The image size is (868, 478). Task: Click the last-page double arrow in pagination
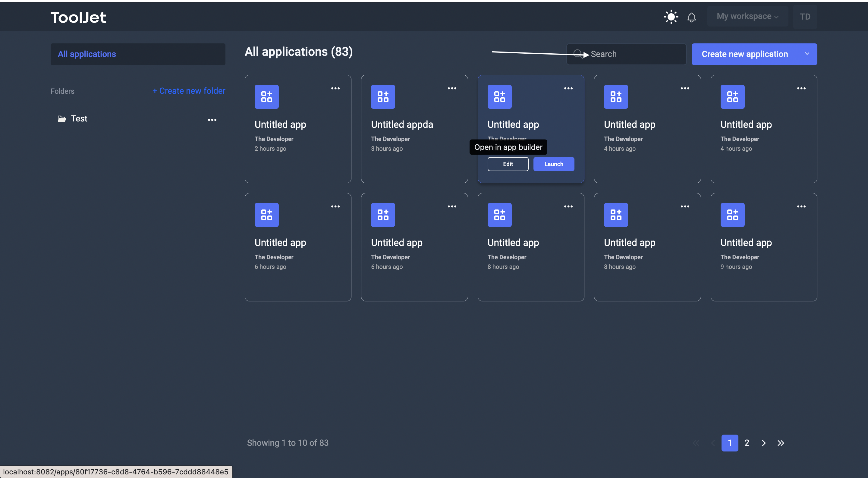[781, 443]
